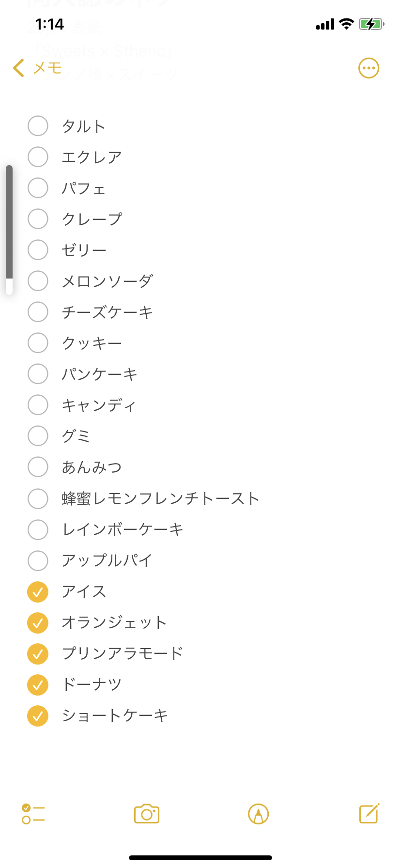Viewport: 401px width, 868px height.
Task: Uncheck the ショートケーキ checkbox
Action: 38,716
